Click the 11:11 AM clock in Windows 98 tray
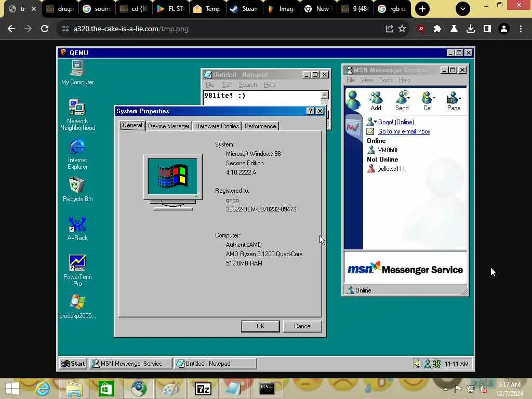The width and height of the screenshot is (532, 399). (x=456, y=364)
